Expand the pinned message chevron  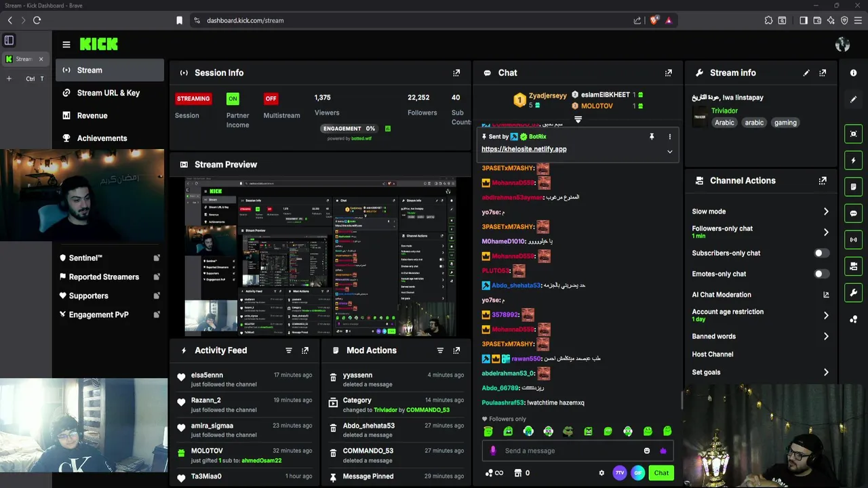point(669,152)
